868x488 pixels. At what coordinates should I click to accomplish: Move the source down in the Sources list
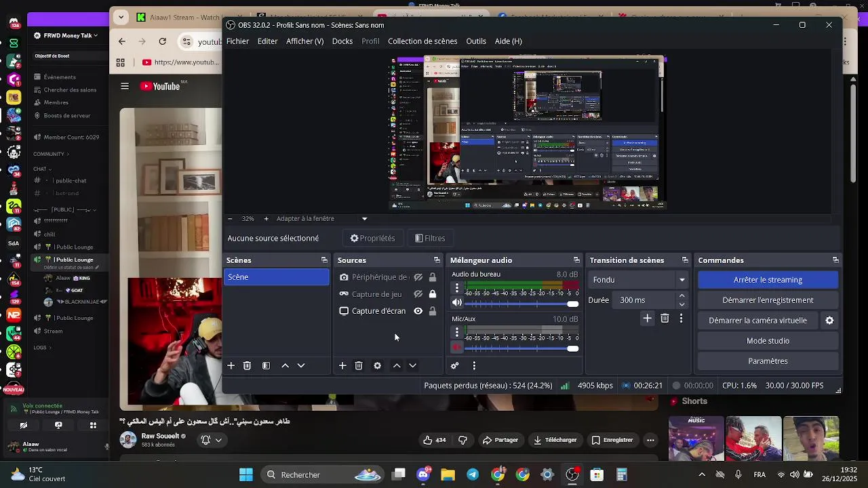coord(412,365)
